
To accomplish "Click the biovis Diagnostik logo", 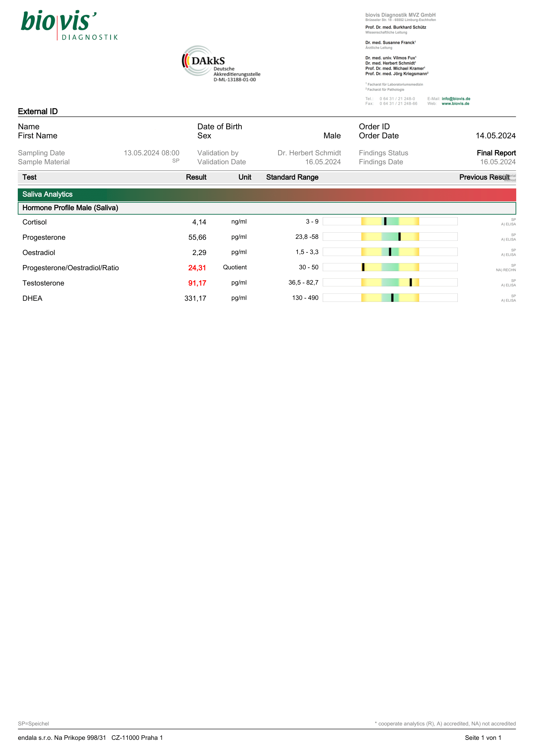I will click(69, 25).
